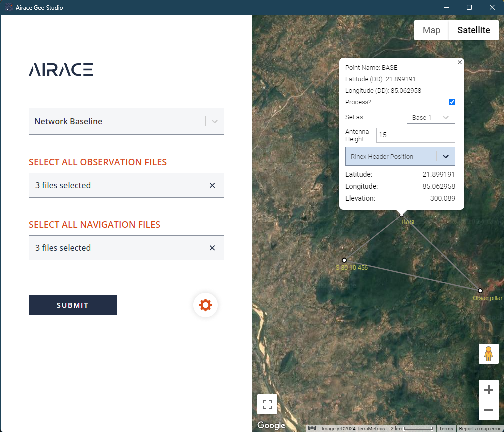Click the keyboard shortcuts icon on map
The image size is (504, 432).
click(312, 428)
